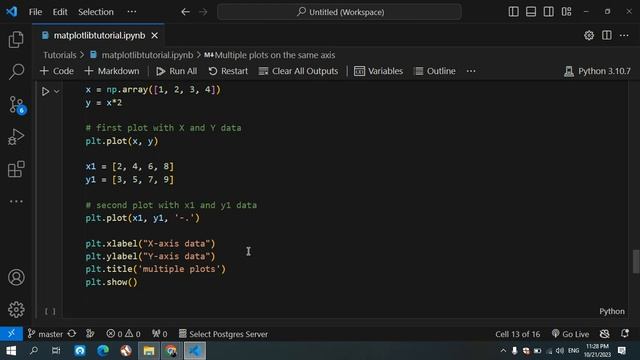Click the Untitled (Workspace) command search box
640x360 pixels.
coord(340,12)
